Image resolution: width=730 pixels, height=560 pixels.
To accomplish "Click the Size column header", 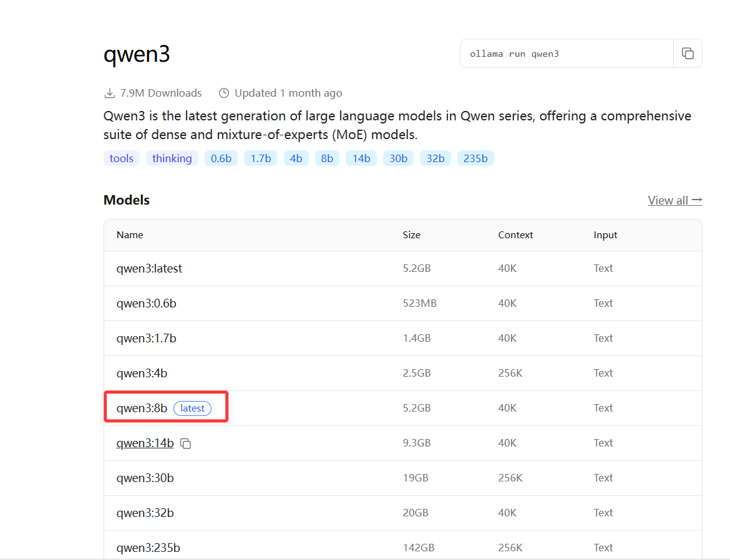I will 412,235.
